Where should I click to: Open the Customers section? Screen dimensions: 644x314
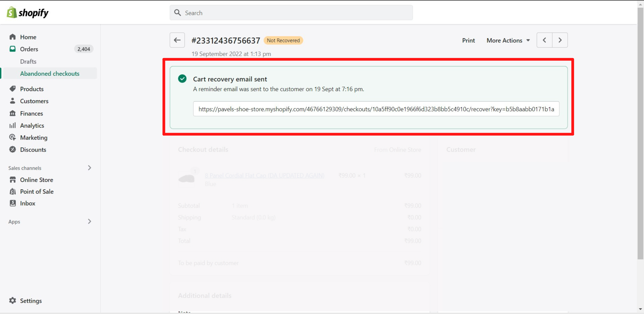pos(34,101)
